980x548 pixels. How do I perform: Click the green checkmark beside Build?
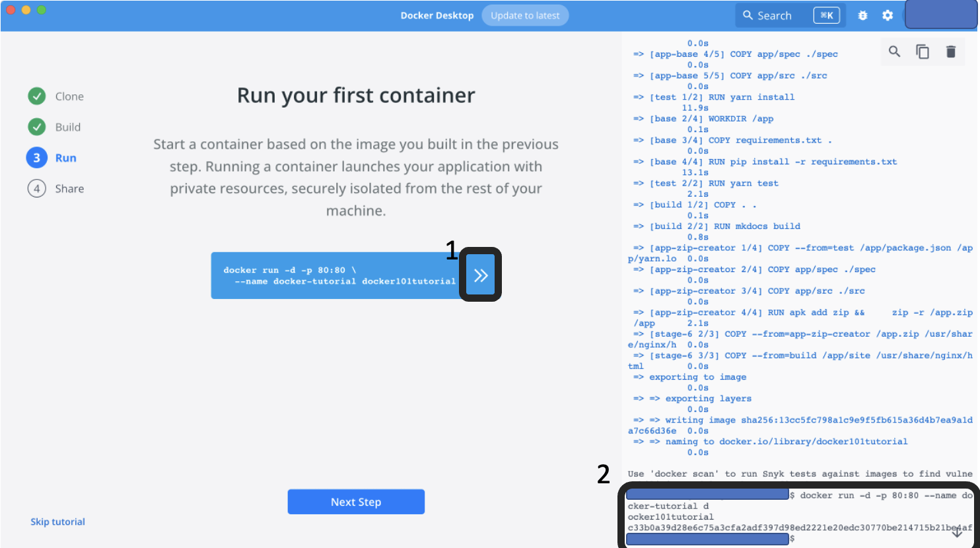(37, 127)
